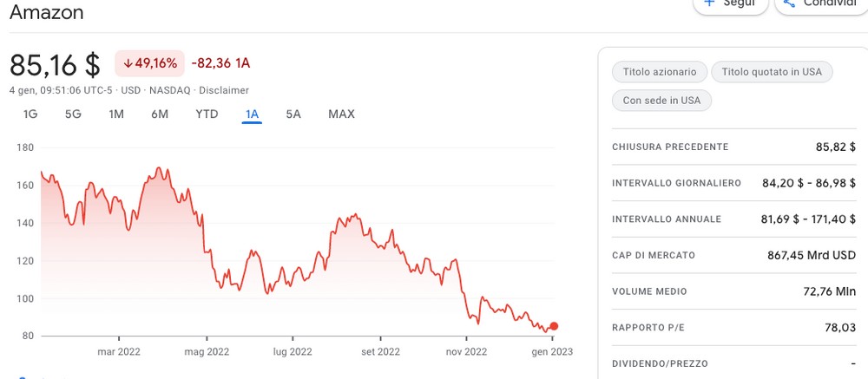Click the plus icon on Segui button
Viewport: 868px width, 379px height.
point(709,3)
